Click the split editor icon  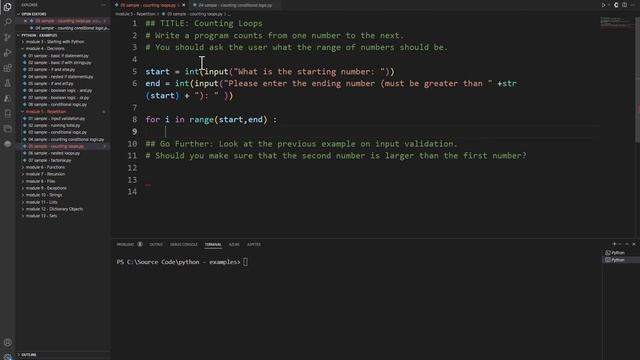(x=624, y=5)
